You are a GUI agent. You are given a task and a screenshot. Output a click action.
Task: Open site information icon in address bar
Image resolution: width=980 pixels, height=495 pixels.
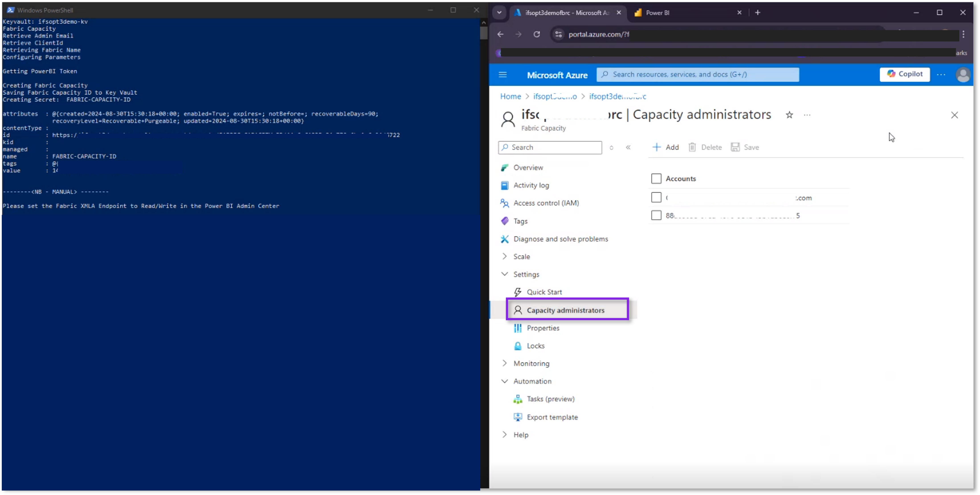(x=558, y=34)
